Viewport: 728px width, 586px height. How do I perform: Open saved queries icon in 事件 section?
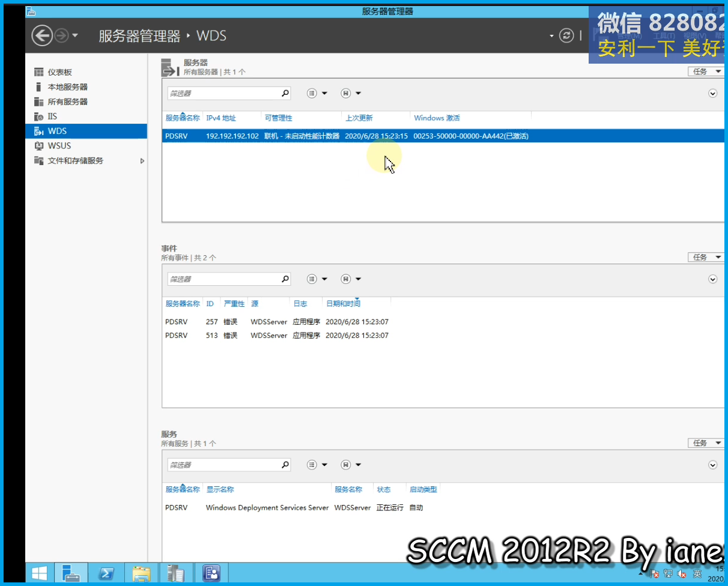click(x=346, y=279)
